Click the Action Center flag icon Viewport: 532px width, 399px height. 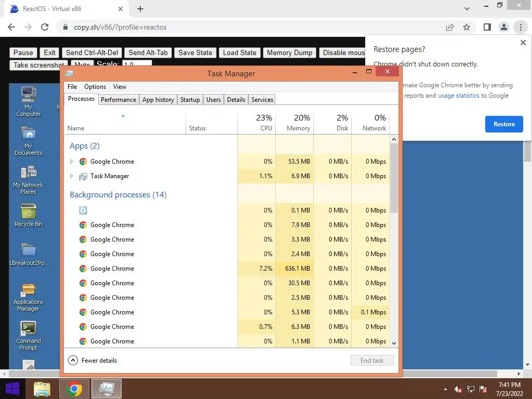[x=483, y=389]
